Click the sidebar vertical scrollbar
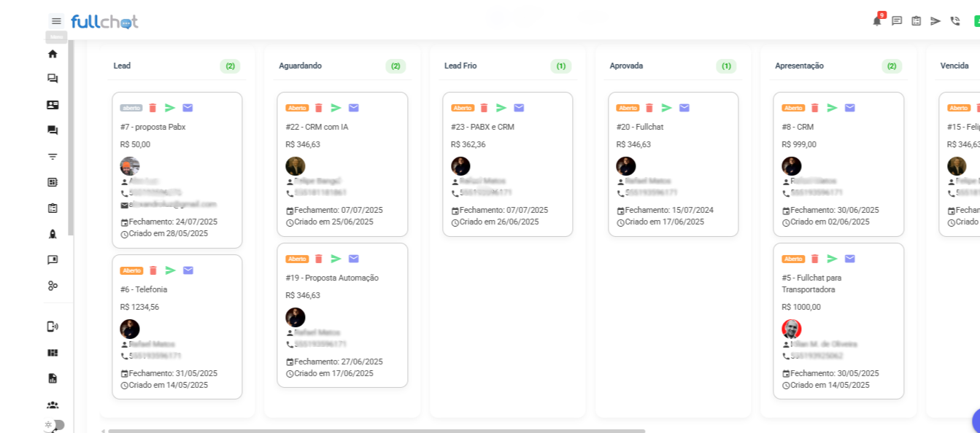The image size is (980, 433). coord(71,139)
